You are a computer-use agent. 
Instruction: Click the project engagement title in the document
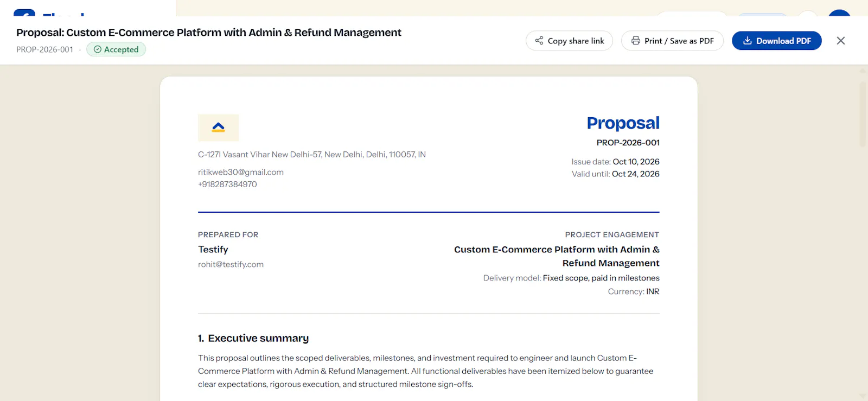coord(557,256)
